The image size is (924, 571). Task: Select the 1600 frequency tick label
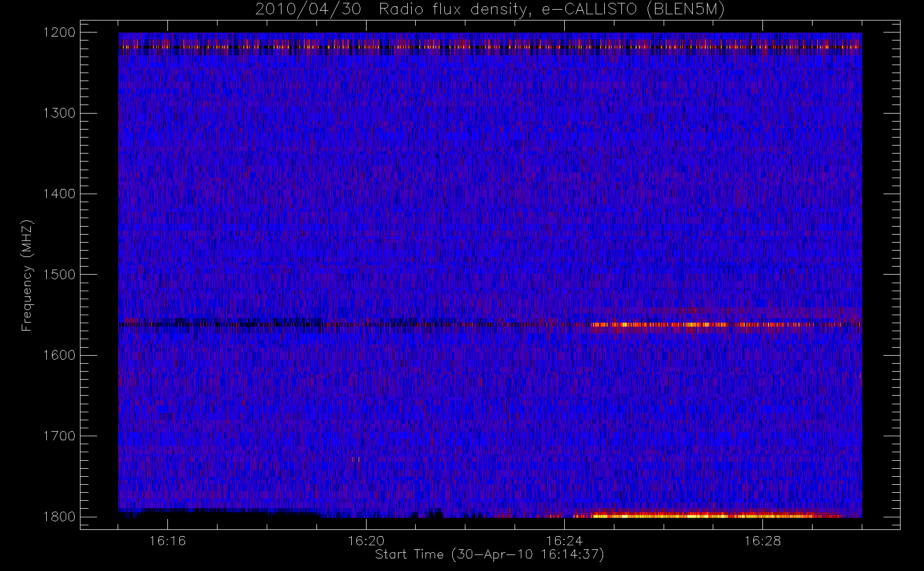59,355
